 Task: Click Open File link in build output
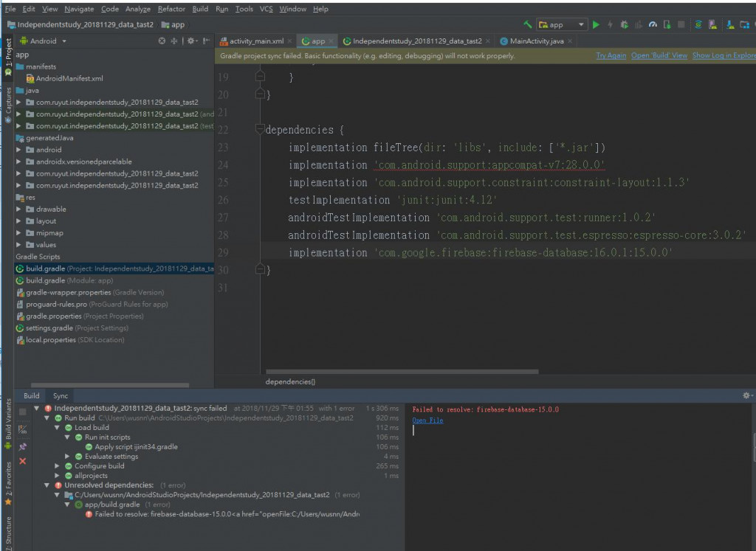(427, 420)
